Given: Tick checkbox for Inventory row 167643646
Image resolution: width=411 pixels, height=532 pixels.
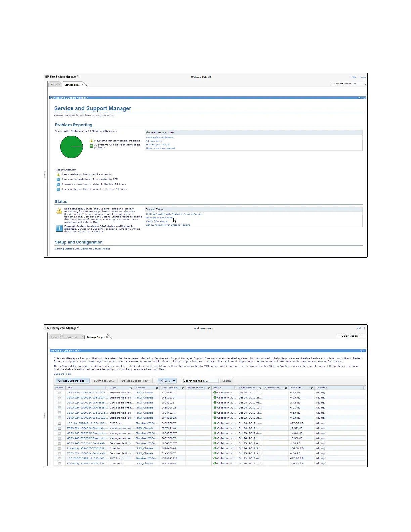Looking at the screenshot, I should pos(59,448).
